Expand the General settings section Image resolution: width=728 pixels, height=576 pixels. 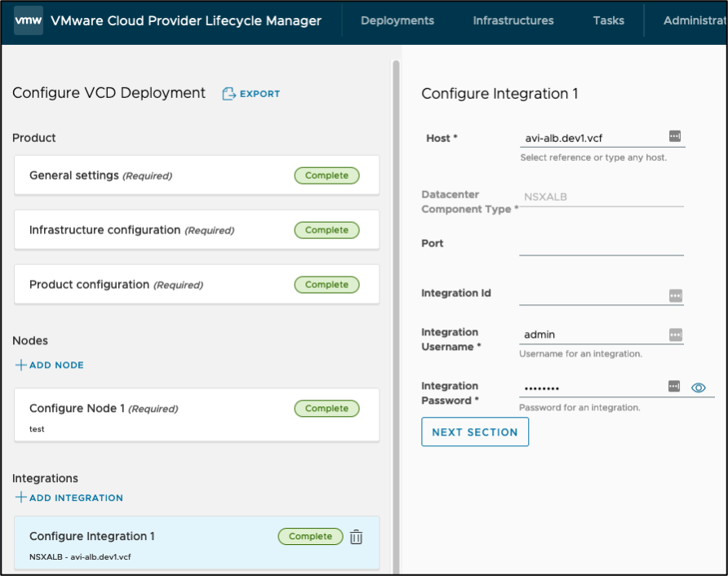pos(197,175)
